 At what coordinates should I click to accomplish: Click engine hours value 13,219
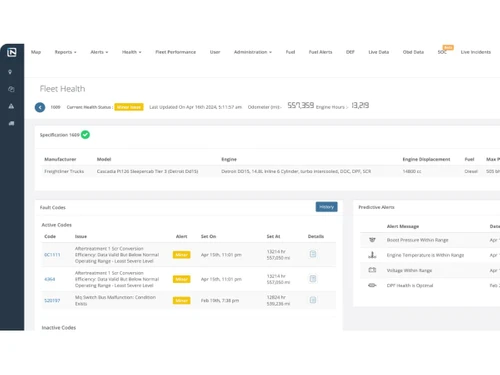click(x=360, y=106)
